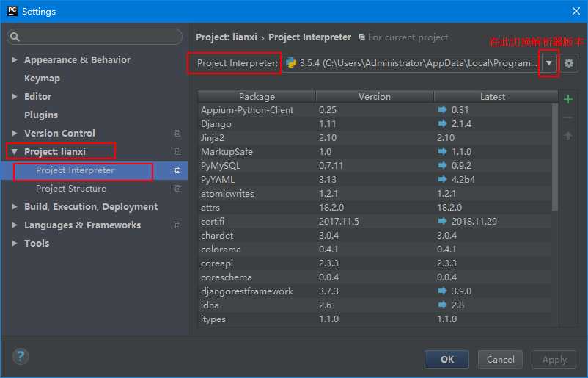Select the itypes package row
Viewport: 588px width, 378px height.
tap(375, 319)
